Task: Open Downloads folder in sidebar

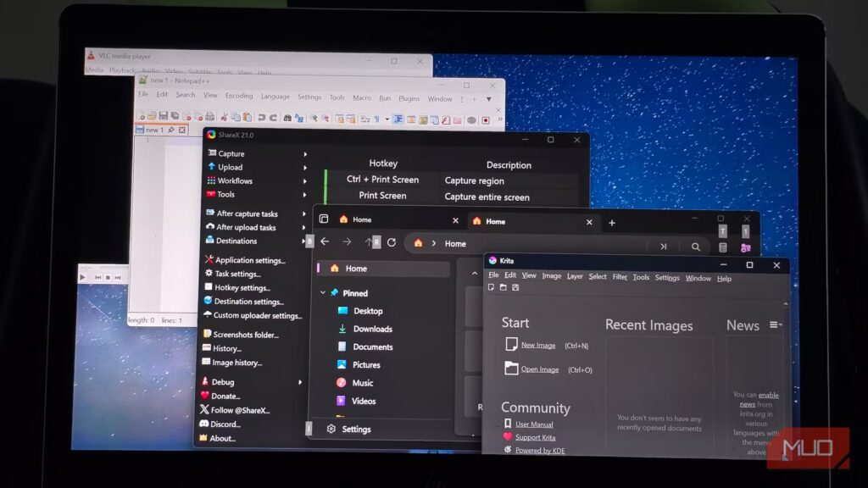Action: [x=364, y=329]
